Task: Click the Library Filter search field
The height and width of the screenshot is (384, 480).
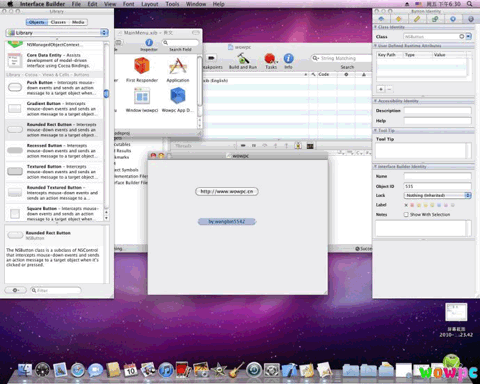Action: [x=55, y=290]
